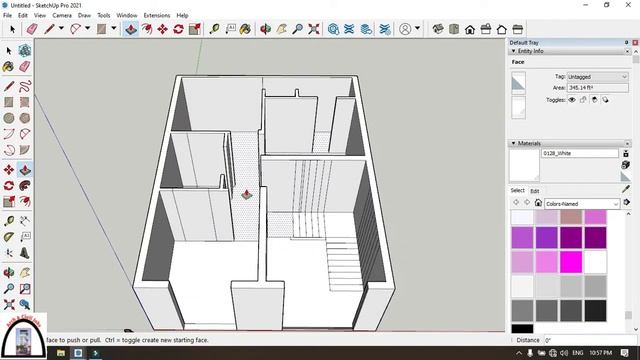This screenshot has width=640, height=360.
Task: Click Create Material button
Action: 626,164
